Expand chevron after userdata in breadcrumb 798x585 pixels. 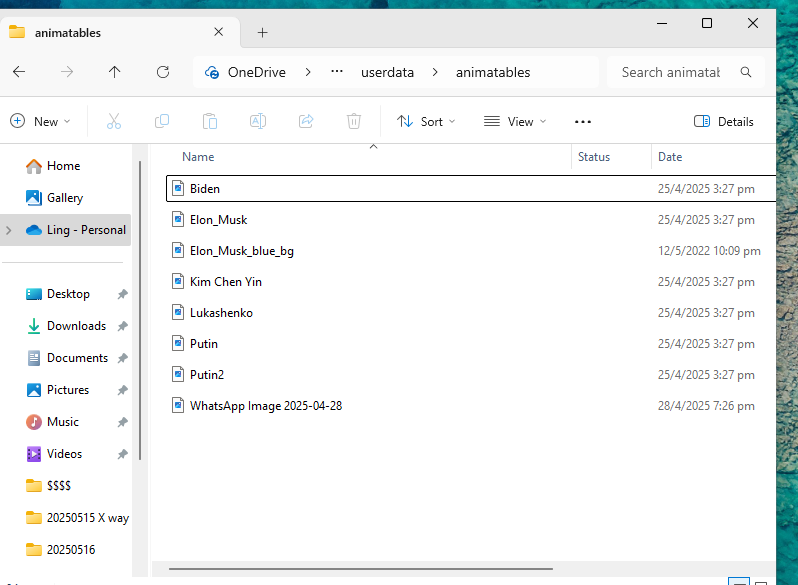[435, 72]
